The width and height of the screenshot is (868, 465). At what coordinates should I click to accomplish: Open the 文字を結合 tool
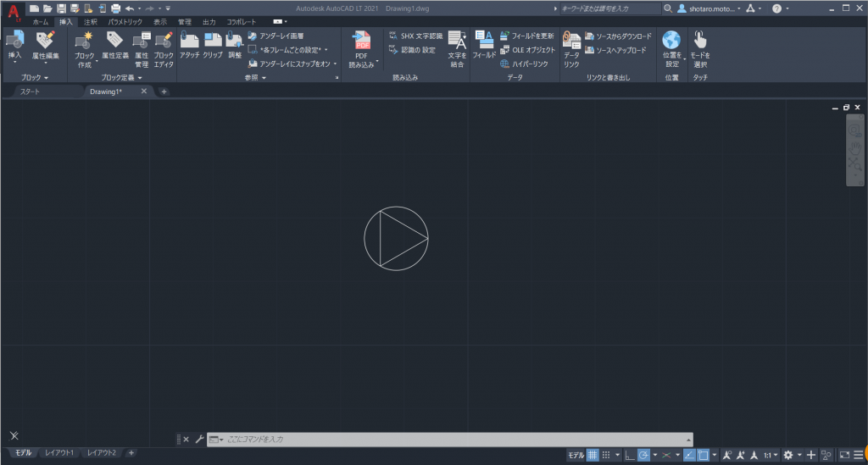point(457,49)
